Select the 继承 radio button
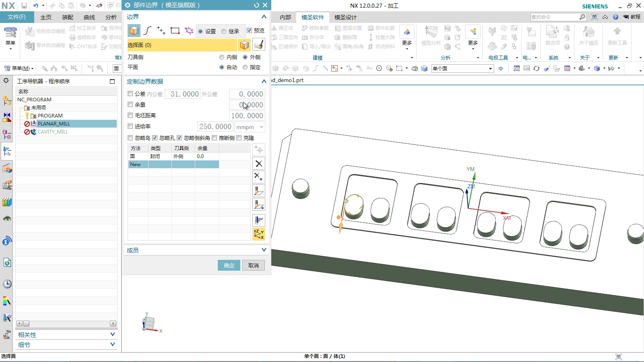The image size is (644, 362). coord(224,31)
